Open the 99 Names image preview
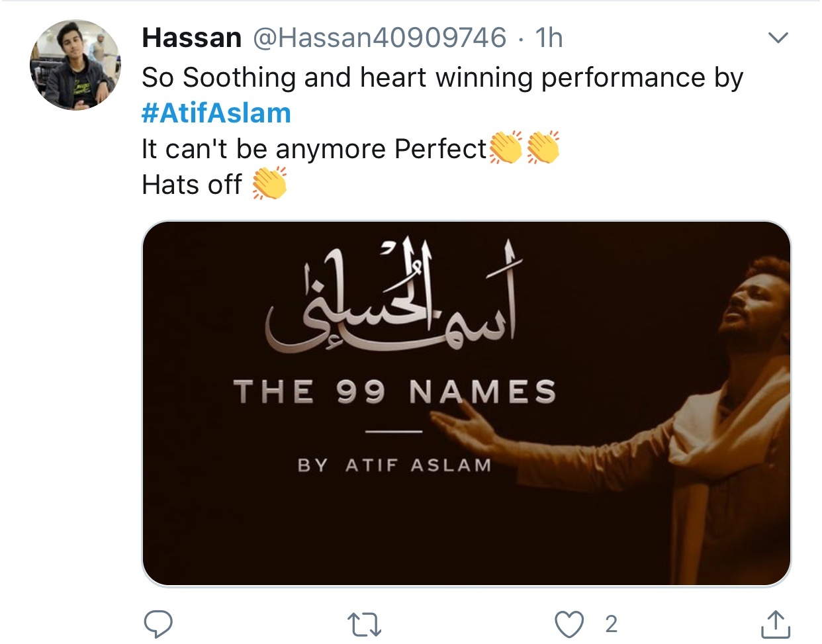Image resolution: width=822 pixels, height=644 pixels. click(467, 404)
